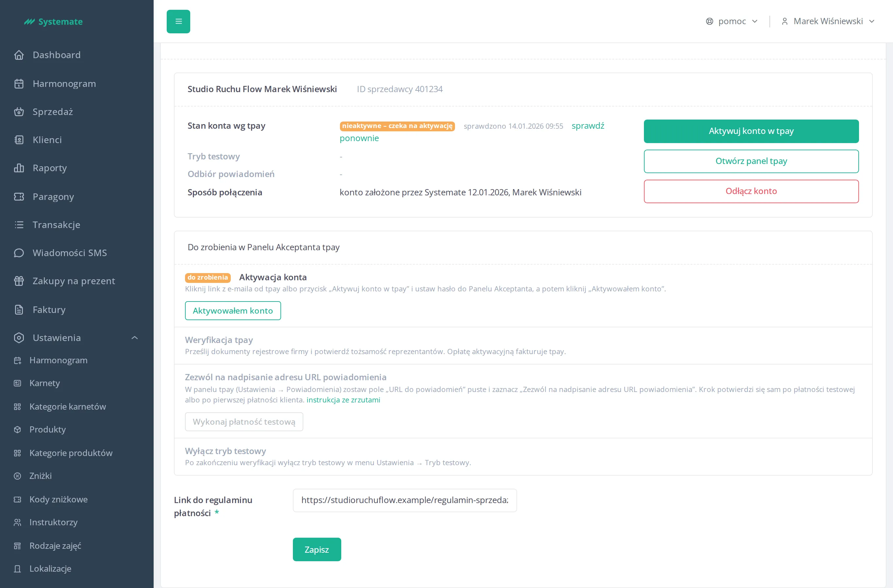
Task: Click the Zniżki percent icon
Action: 17,476
